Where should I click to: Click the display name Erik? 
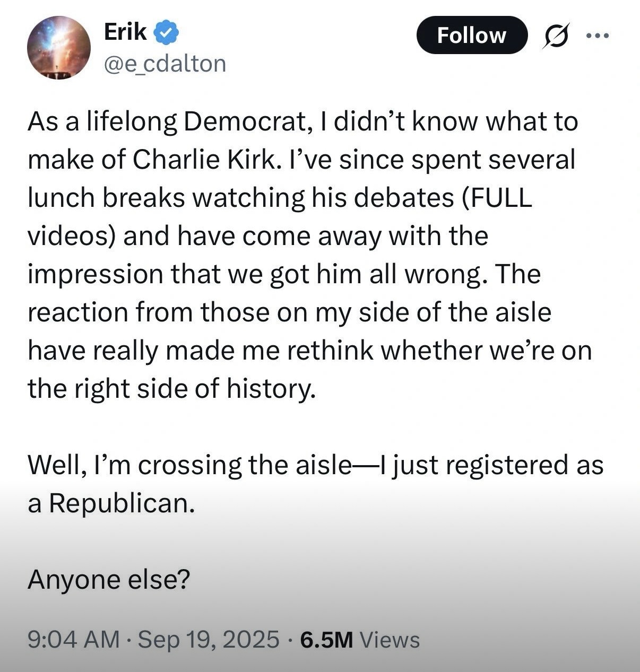[125, 32]
